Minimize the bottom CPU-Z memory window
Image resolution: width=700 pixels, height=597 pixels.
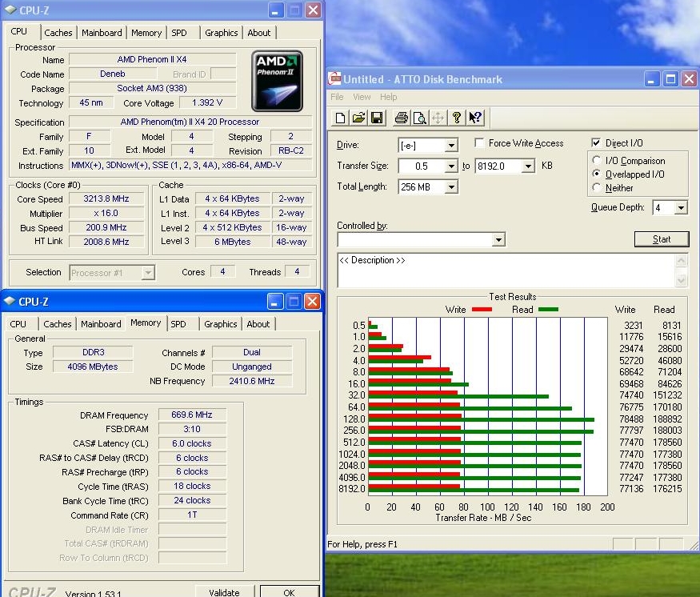tap(275, 302)
